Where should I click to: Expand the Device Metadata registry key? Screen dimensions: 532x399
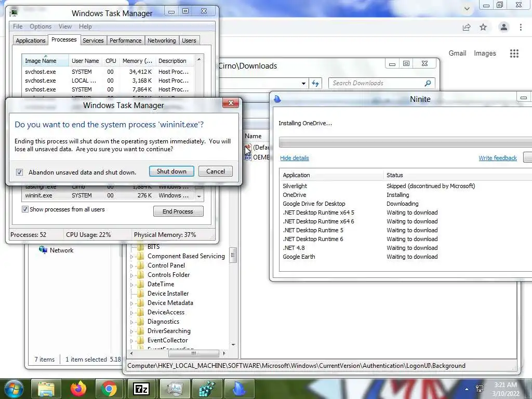point(131,303)
